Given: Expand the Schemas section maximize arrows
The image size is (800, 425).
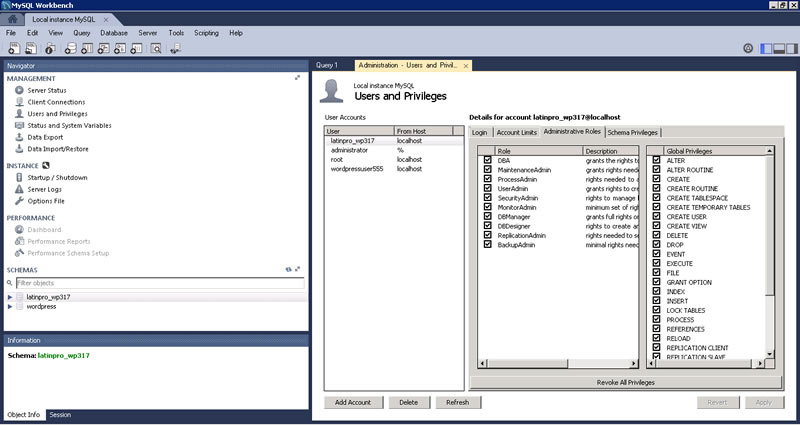Looking at the screenshot, I should (297, 269).
